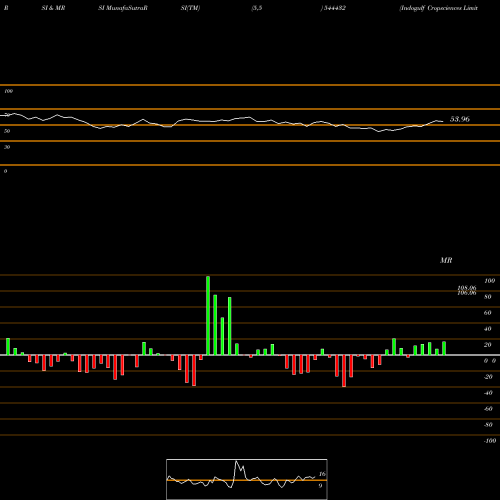The image size is (500, 500).
Task: Click the MR label above the bar chart
Action: [x=446, y=260]
